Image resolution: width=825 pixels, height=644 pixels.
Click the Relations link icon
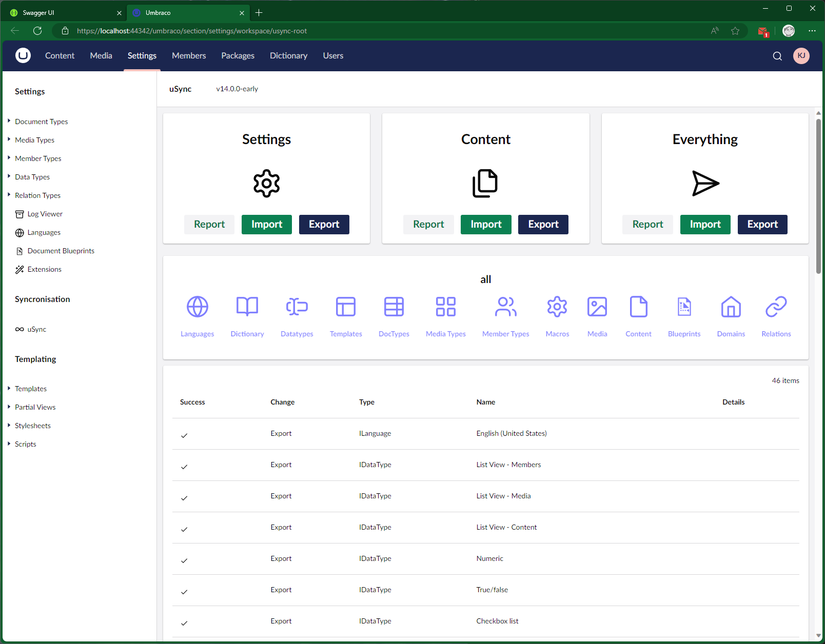pos(776,307)
